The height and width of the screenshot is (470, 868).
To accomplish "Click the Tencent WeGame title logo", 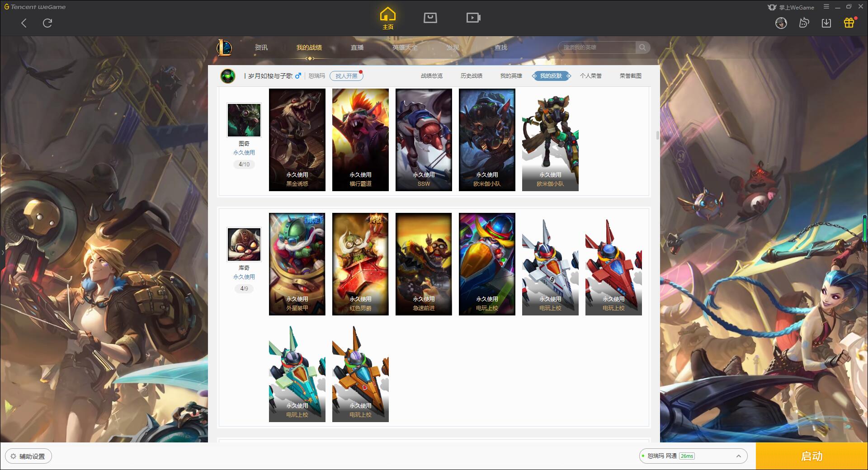I will 35,7.
